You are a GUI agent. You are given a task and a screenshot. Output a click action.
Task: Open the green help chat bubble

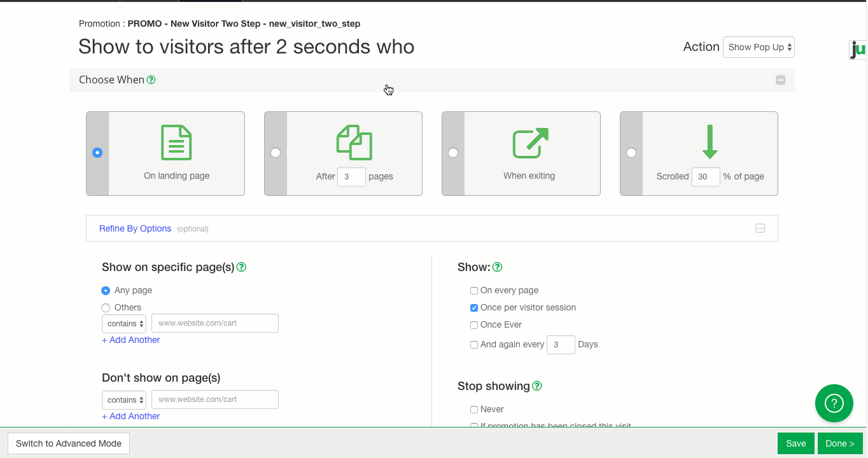pos(834,403)
